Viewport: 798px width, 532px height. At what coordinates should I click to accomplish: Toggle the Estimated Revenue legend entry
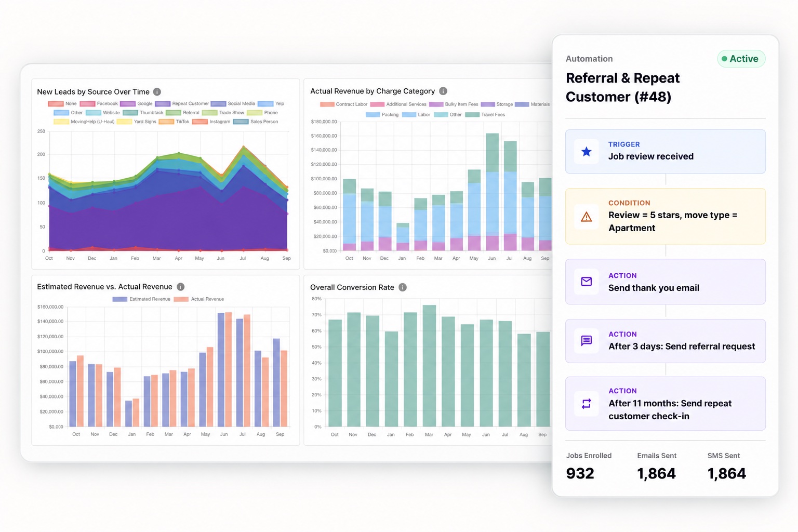(141, 299)
